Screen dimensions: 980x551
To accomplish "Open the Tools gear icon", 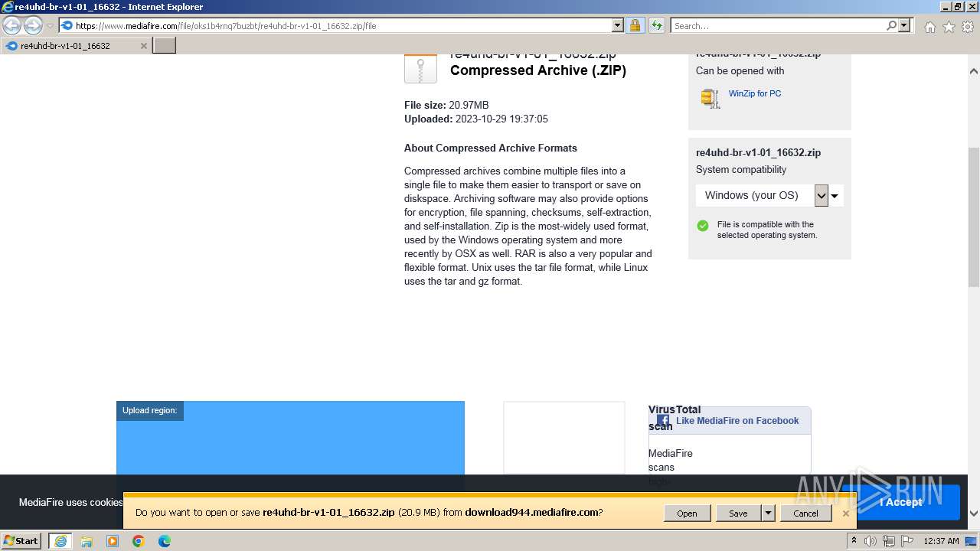I will click(x=967, y=27).
